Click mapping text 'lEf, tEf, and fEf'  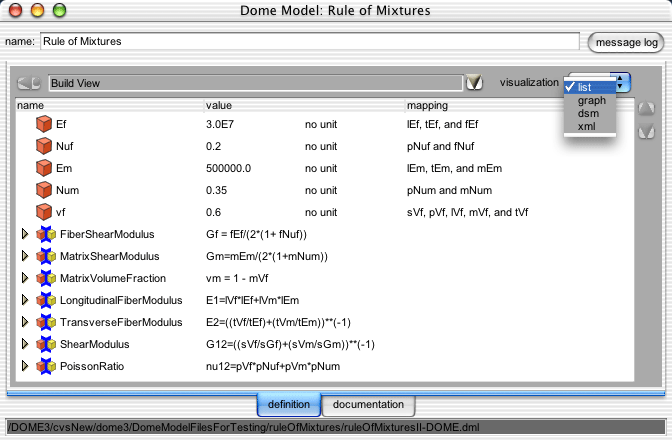tap(442, 124)
